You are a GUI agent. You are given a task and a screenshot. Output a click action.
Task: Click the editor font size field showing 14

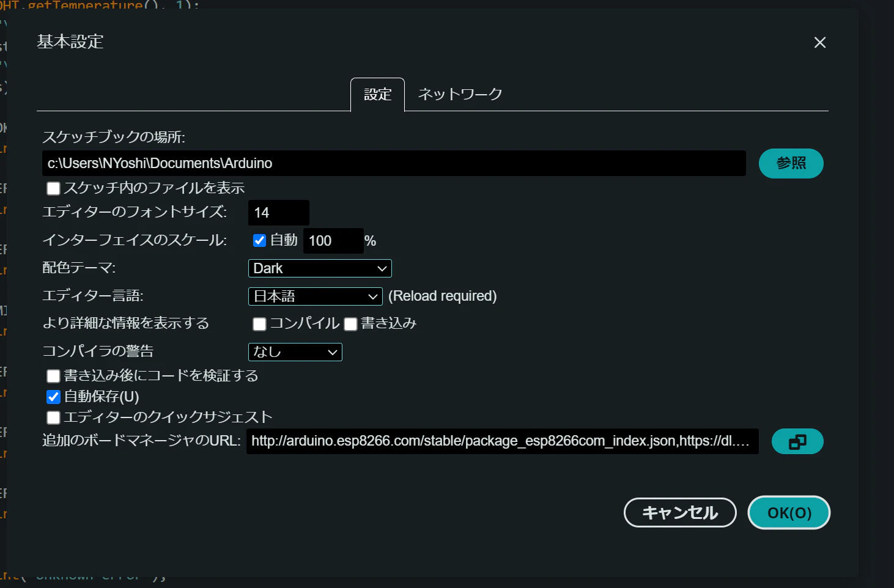point(279,213)
